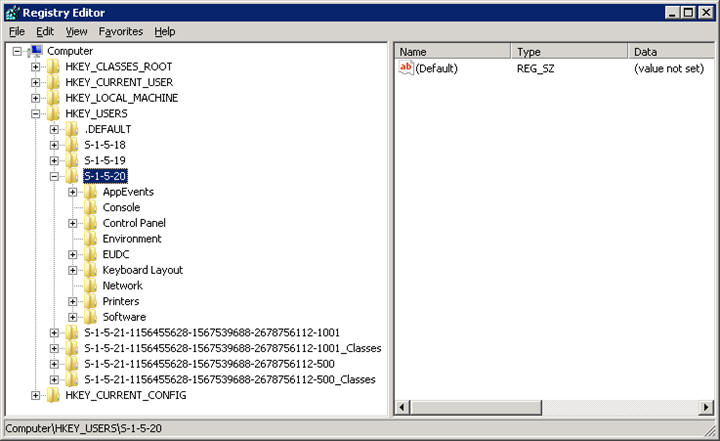Select the Environment key label
The image size is (720, 441).
[x=132, y=239]
